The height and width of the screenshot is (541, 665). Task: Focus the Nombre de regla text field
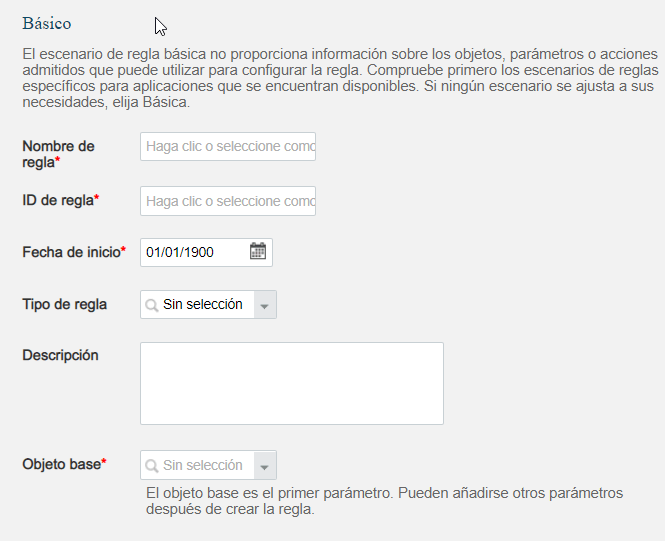(228, 147)
